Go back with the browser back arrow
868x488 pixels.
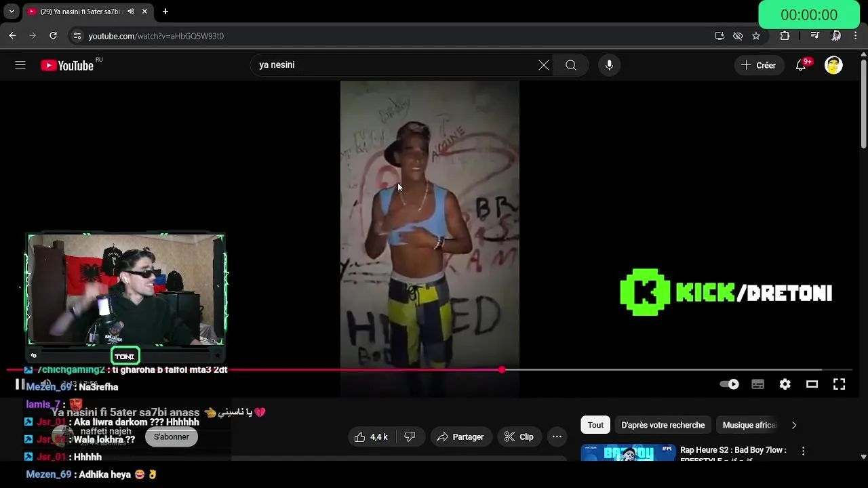coord(12,36)
